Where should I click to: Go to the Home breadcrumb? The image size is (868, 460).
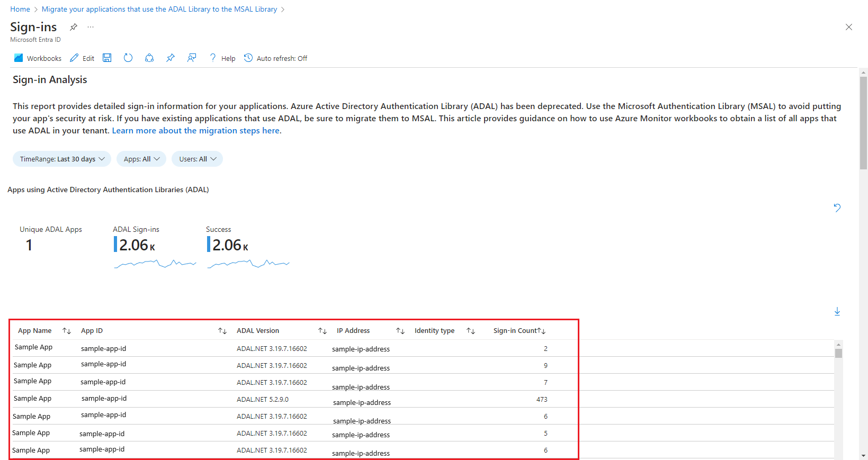[x=20, y=9]
